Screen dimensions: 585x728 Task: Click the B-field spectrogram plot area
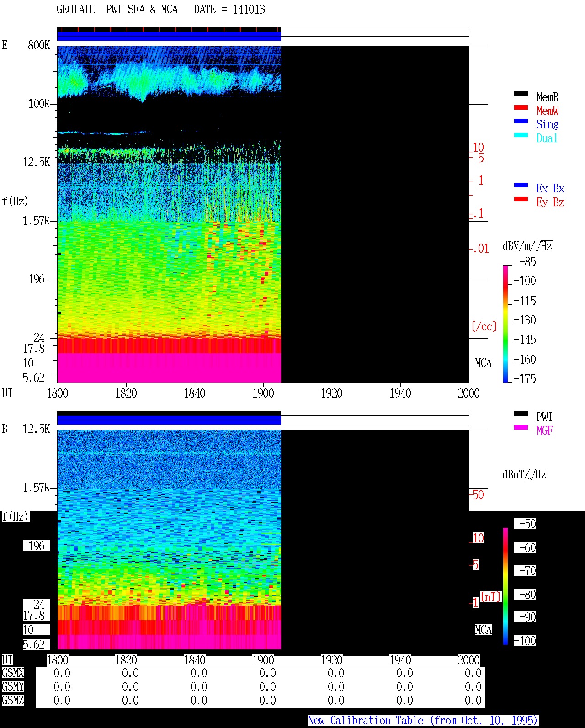pos(169,539)
